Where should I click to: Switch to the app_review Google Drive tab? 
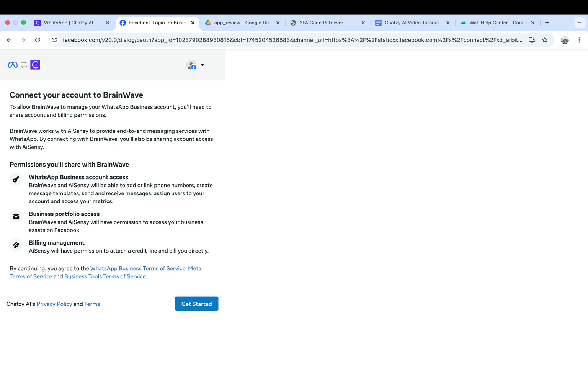(243, 23)
